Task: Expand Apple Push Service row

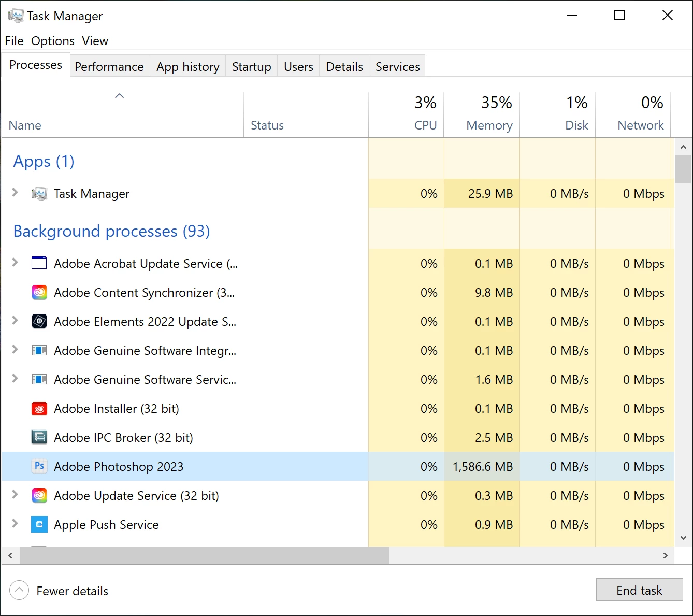Action: tap(15, 524)
